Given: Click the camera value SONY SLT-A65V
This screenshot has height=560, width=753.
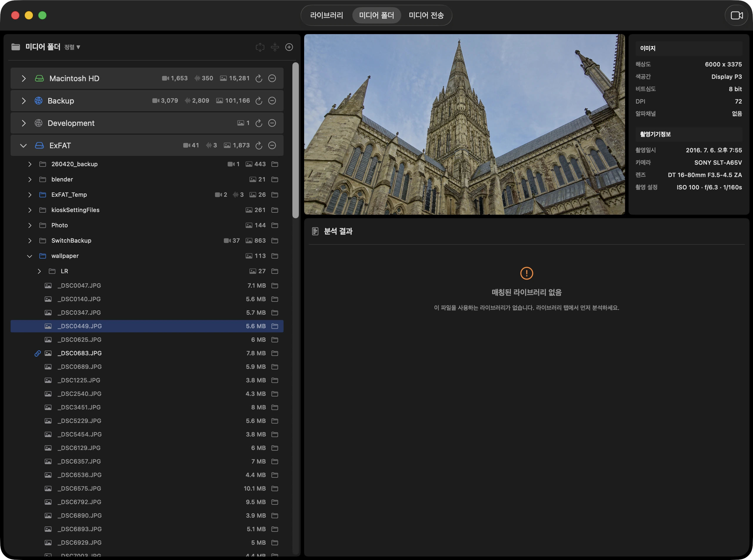Looking at the screenshot, I should click(x=718, y=163).
